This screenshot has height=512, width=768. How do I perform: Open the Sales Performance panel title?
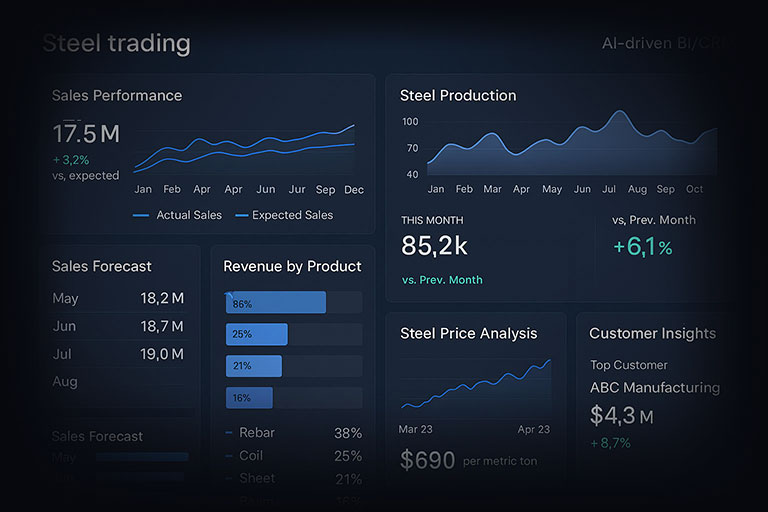click(x=117, y=96)
